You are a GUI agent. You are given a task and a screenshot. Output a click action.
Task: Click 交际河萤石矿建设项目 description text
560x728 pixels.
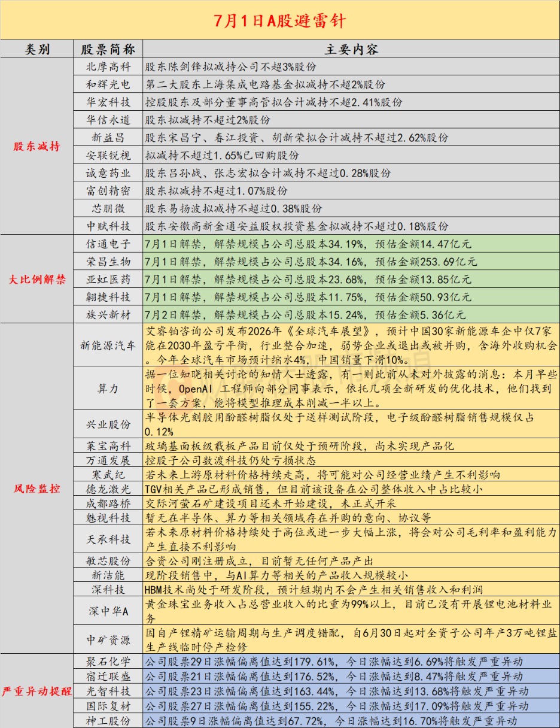click(x=270, y=503)
